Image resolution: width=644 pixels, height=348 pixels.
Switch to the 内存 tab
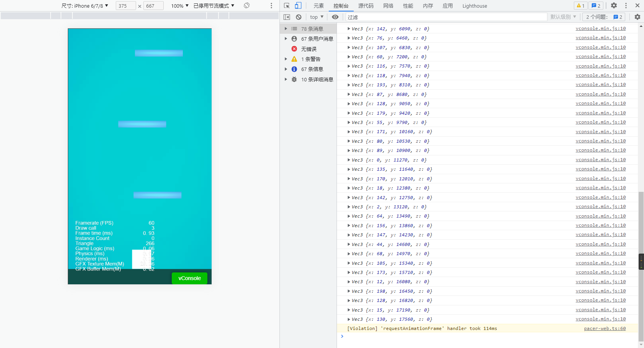pos(428,6)
